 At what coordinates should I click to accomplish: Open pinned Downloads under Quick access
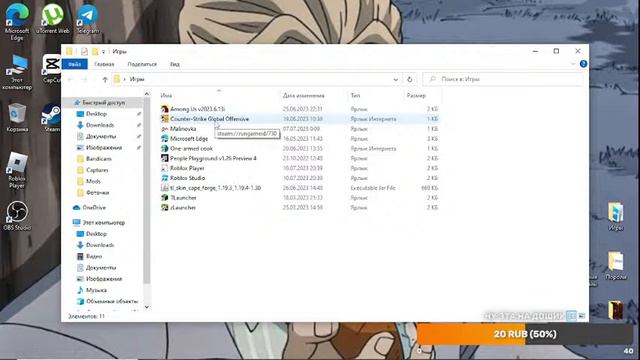[100, 125]
